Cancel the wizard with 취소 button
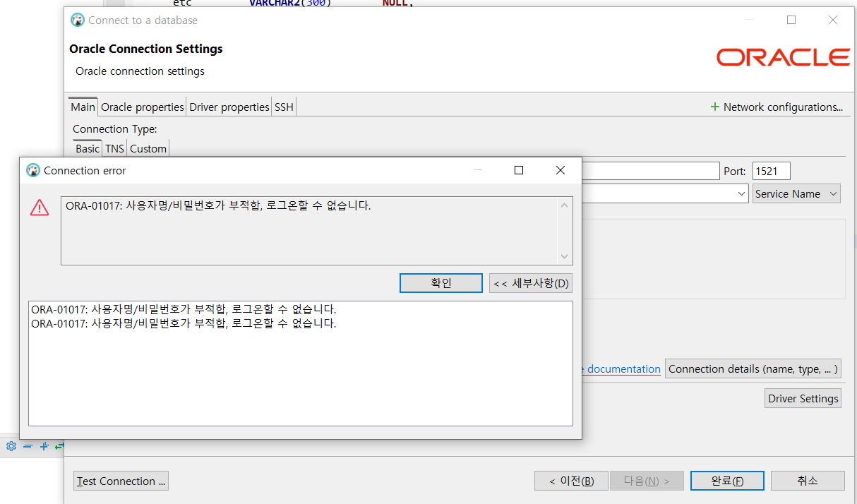This screenshot has width=857, height=504. pyautogui.click(x=808, y=481)
